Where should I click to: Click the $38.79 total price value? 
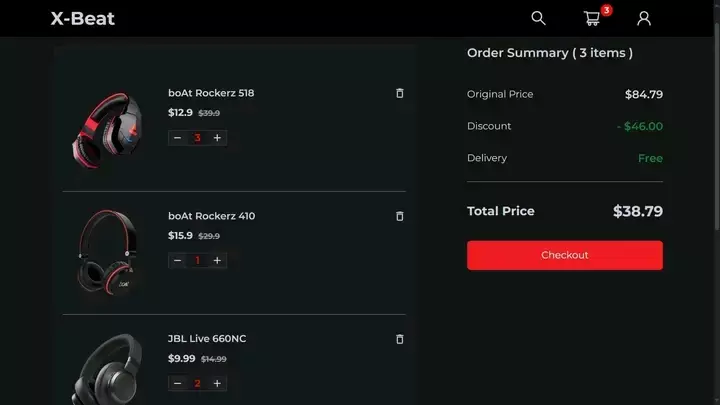(638, 211)
